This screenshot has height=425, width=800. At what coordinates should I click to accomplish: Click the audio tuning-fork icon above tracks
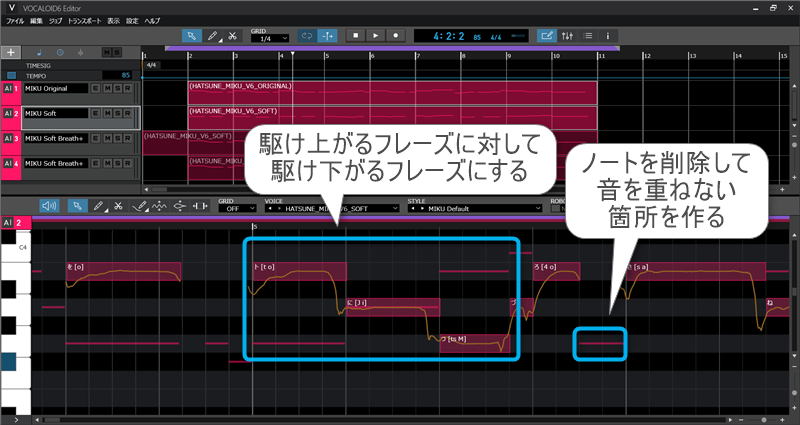point(80,52)
